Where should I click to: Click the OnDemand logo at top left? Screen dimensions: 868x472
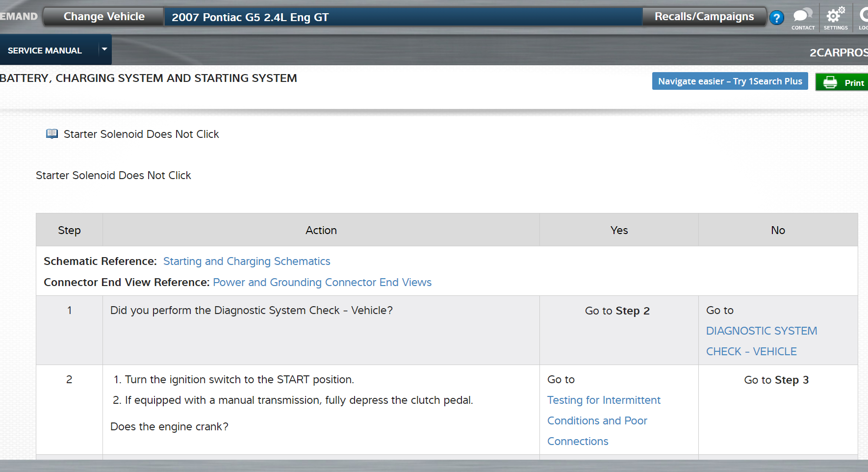[x=19, y=17]
